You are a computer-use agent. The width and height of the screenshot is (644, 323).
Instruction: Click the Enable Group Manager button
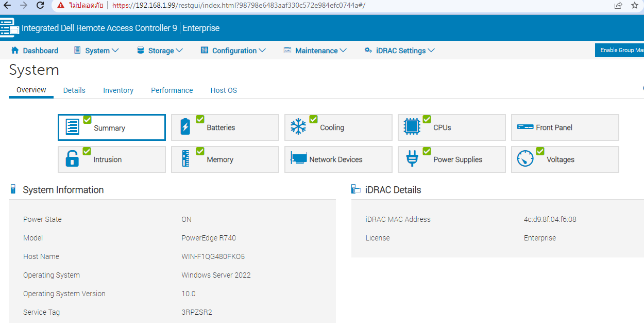point(620,50)
